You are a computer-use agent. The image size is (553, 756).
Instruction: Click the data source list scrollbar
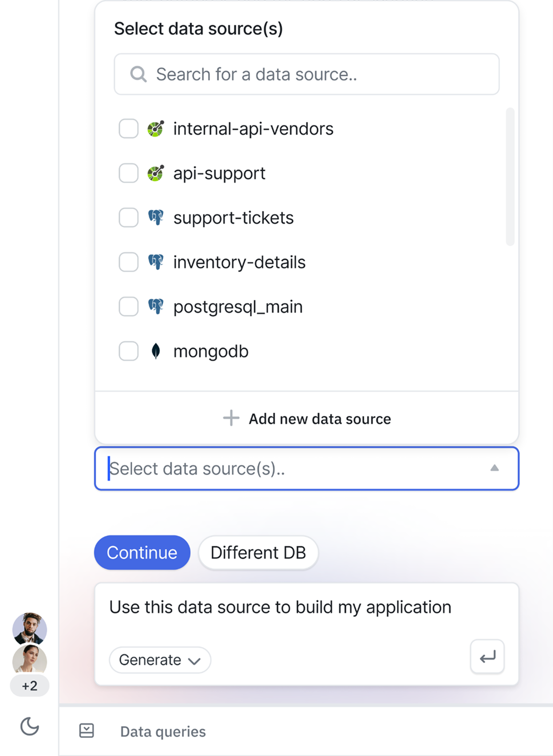(x=510, y=177)
